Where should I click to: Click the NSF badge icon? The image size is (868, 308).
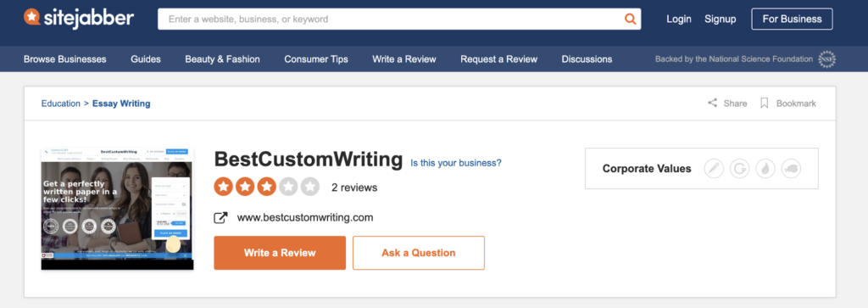pyautogui.click(x=827, y=59)
